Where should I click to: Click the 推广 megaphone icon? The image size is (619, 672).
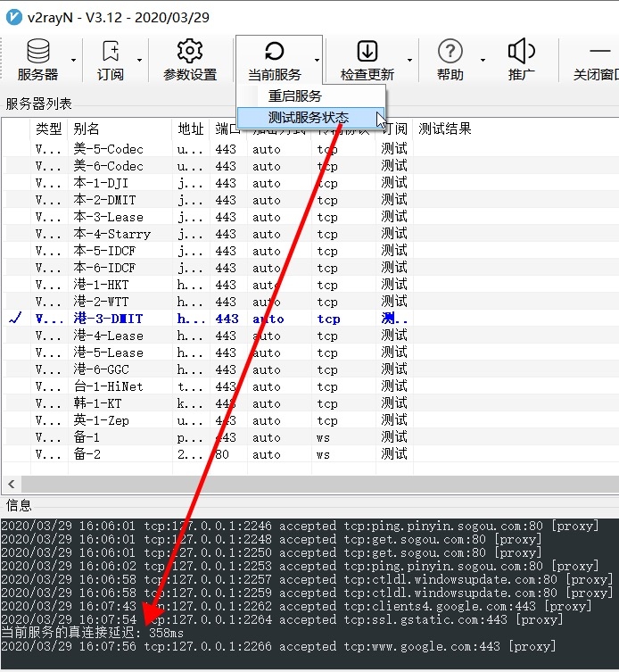521,52
